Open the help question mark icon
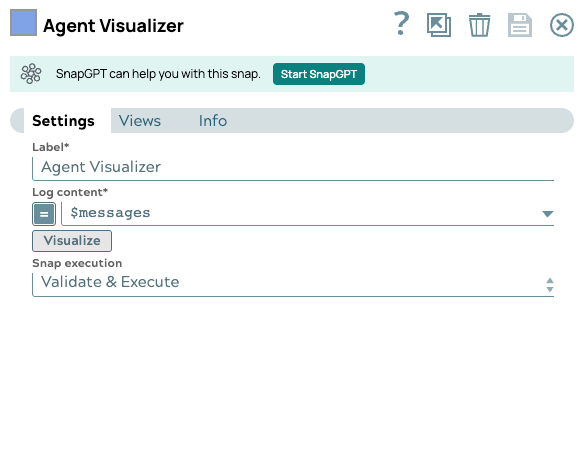The width and height of the screenshot is (584, 476). (402, 23)
